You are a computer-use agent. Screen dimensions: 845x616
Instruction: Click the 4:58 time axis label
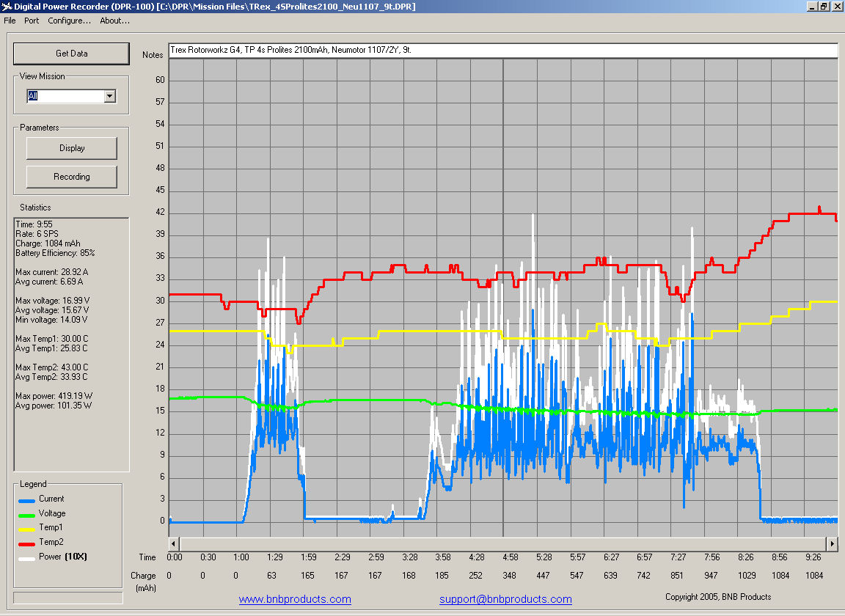[509, 557]
